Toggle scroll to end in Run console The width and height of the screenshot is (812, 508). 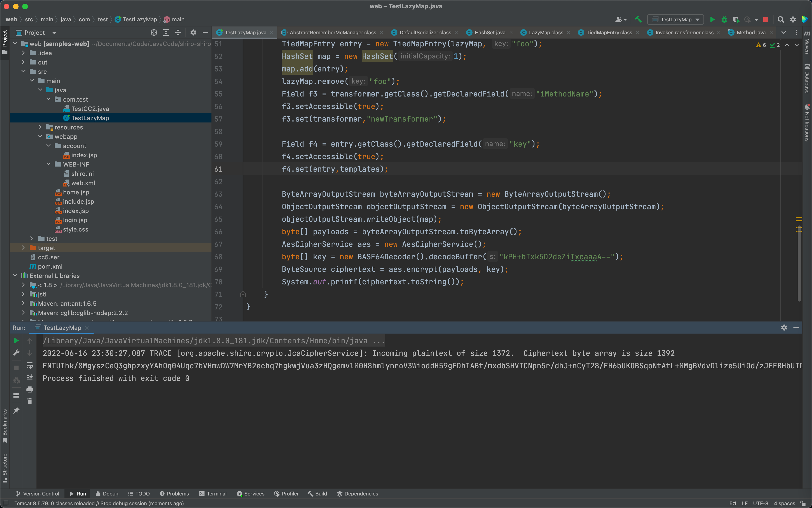click(29, 377)
